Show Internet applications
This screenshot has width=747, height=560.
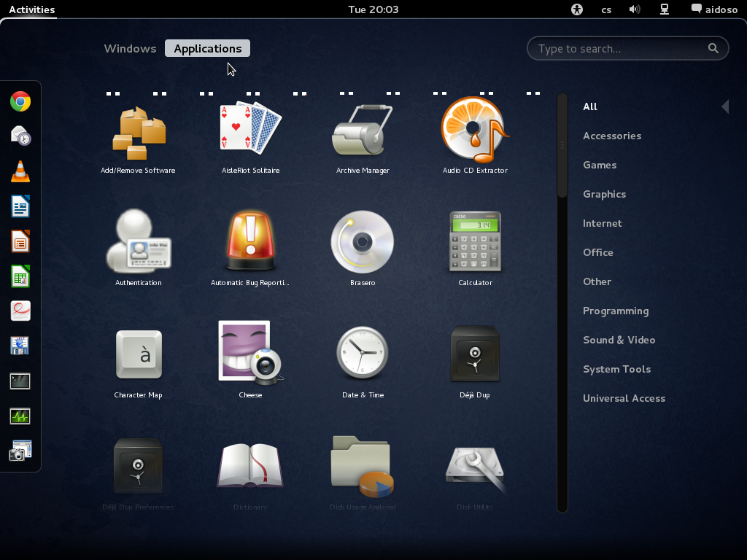(x=602, y=223)
